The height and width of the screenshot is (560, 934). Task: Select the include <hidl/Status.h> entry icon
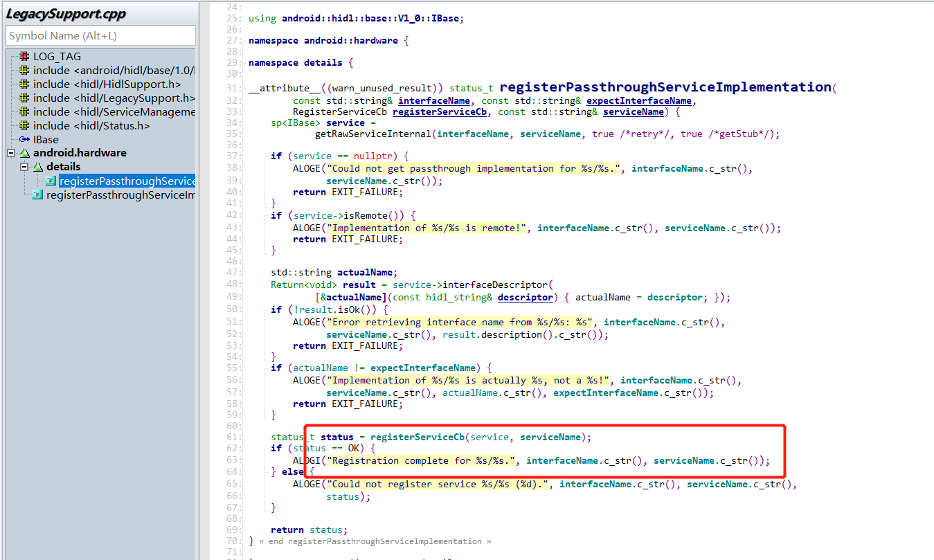click(x=24, y=125)
